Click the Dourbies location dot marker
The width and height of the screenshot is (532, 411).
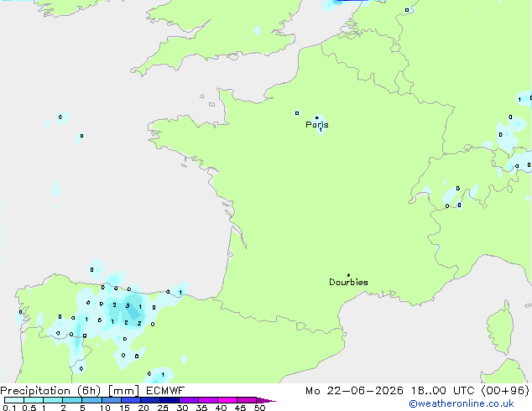tap(348, 275)
